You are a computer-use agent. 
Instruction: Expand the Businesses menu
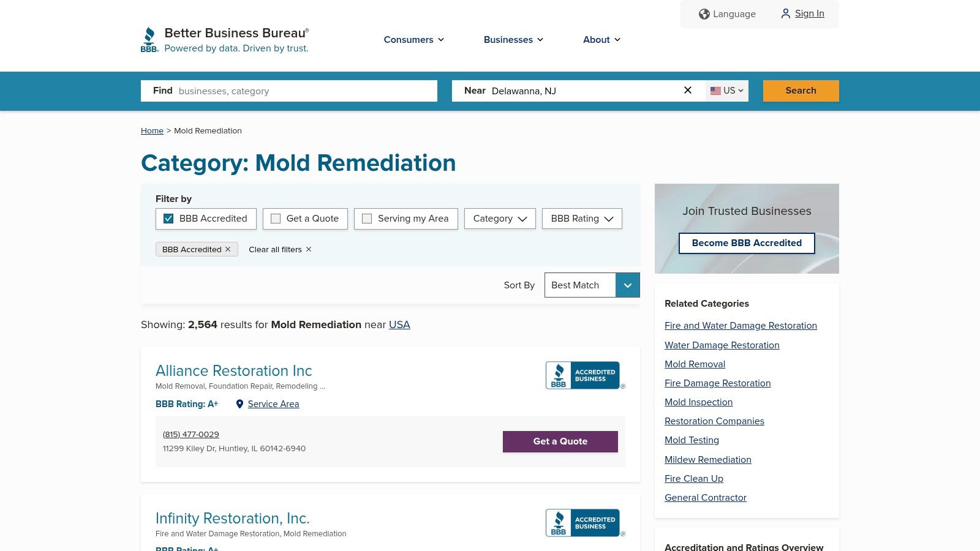click(x=513, y=40)
